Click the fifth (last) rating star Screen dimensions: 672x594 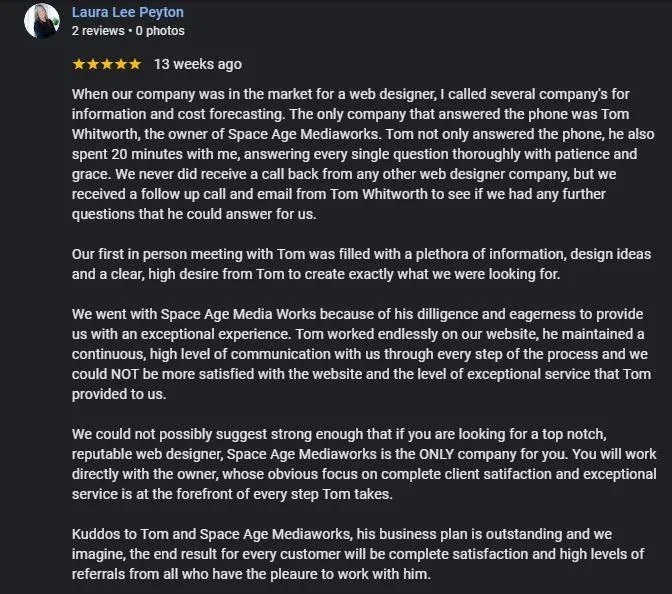(x=135, y=64)
